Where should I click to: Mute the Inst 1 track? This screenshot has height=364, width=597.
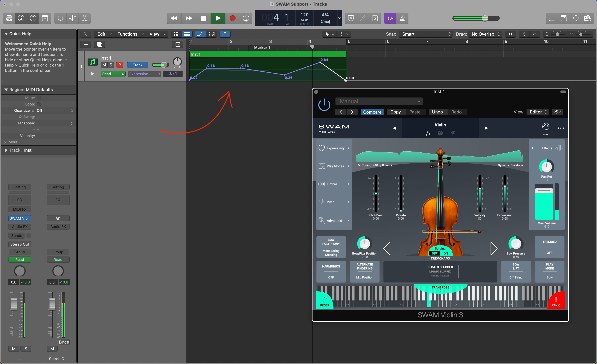tap(104, 65)
